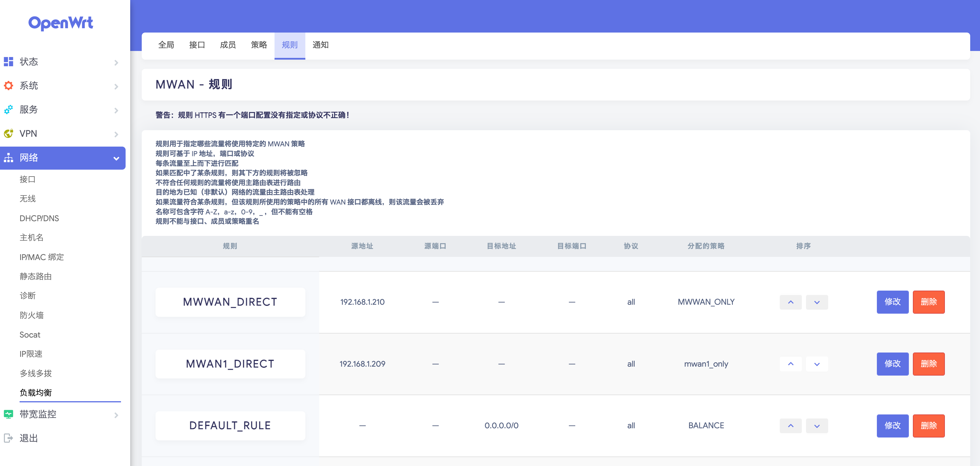Select the 网络 network icon

pyautogui.click(x=8, y=158)
